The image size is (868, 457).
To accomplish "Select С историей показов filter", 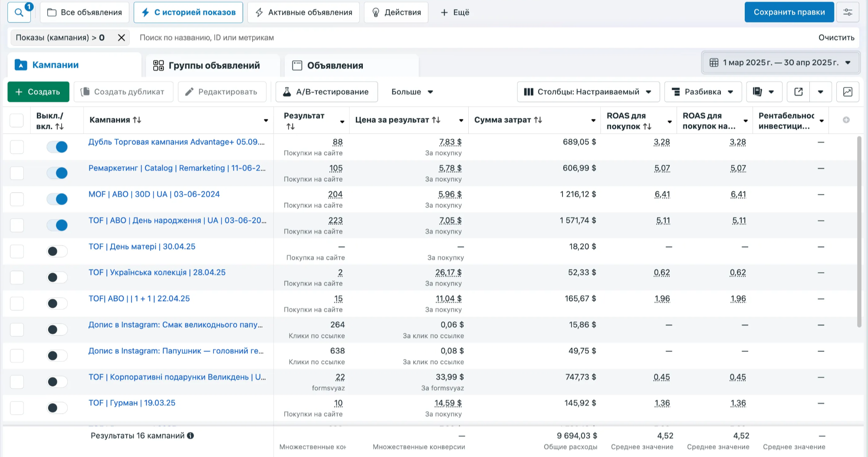I will click(x=188, y=12).
